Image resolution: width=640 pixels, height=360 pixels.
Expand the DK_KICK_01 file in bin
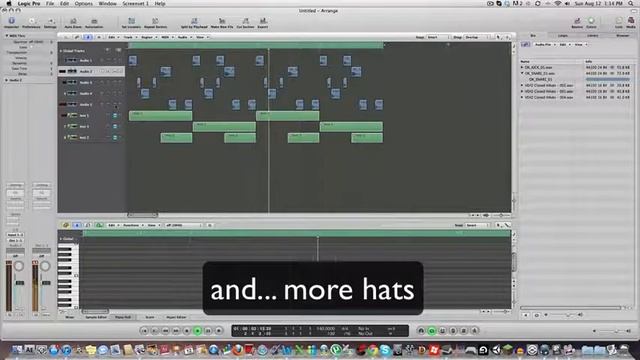[x=522, y=67]
